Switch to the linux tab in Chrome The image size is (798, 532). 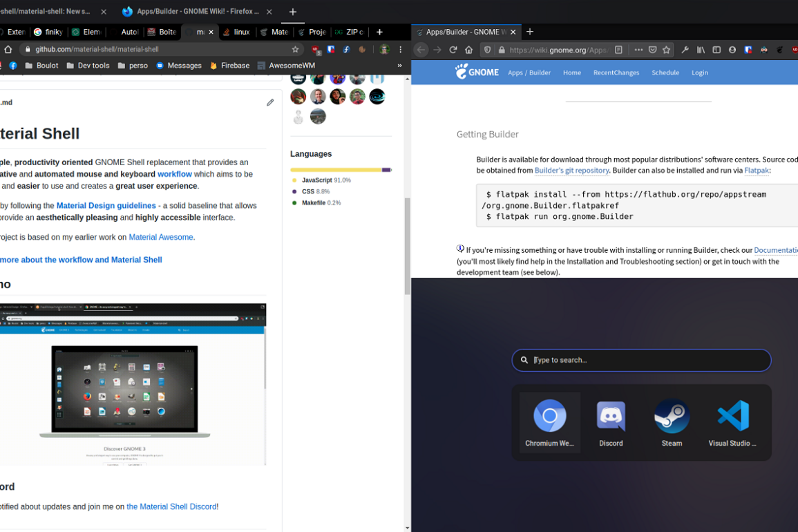(236, 32)
